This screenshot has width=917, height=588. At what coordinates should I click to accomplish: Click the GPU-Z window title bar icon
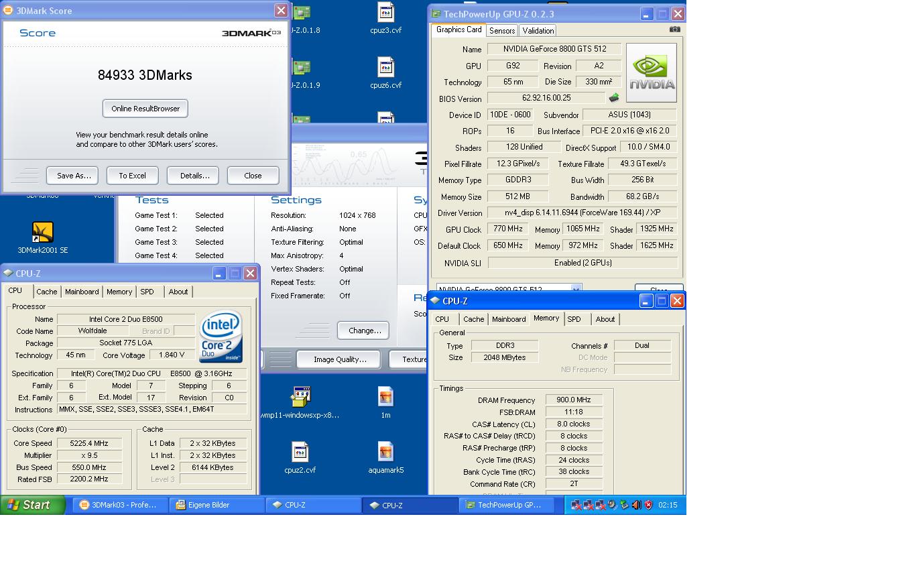point(436,13)
